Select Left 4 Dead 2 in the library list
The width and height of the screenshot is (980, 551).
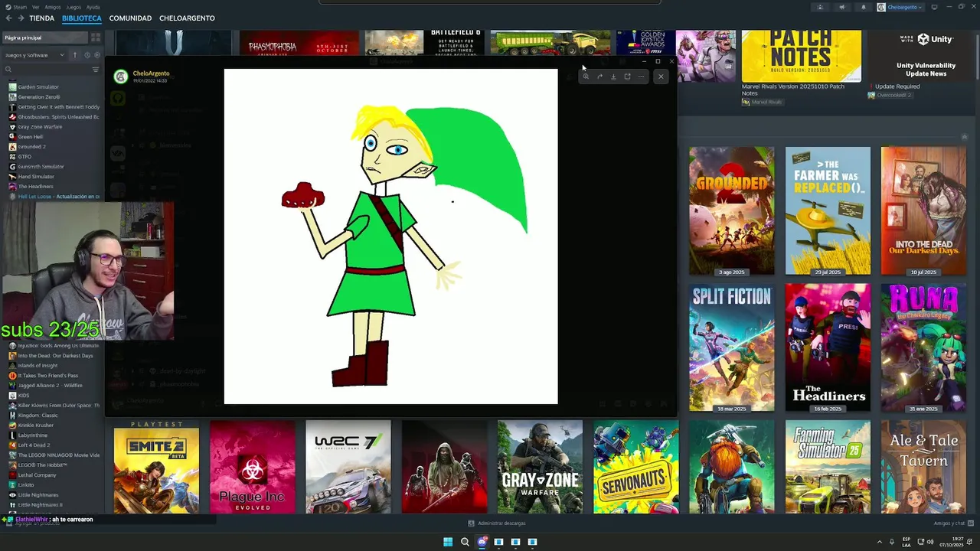pos(34,445)
